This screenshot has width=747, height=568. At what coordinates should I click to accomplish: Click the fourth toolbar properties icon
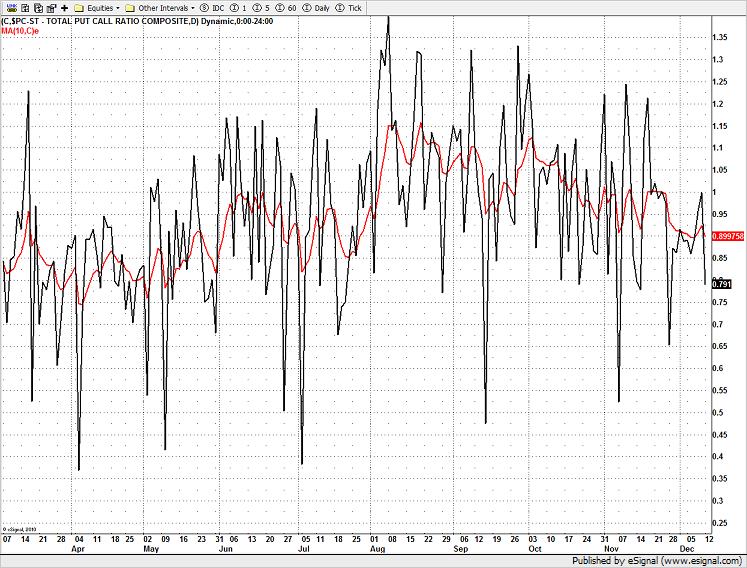[51, 8]
